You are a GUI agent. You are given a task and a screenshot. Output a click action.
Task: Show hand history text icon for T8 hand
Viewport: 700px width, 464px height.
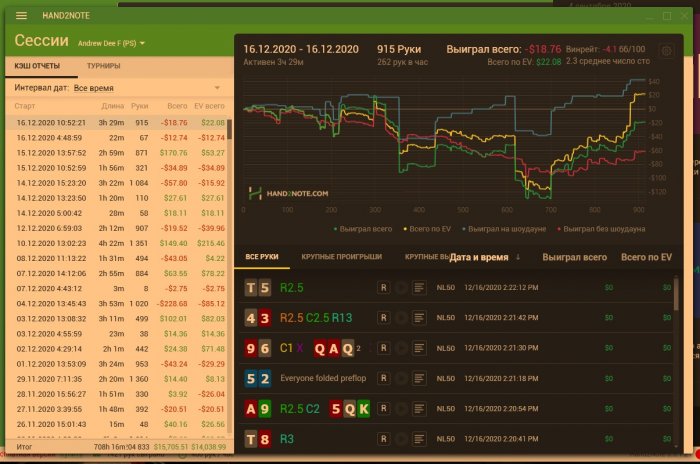[419, 439]
